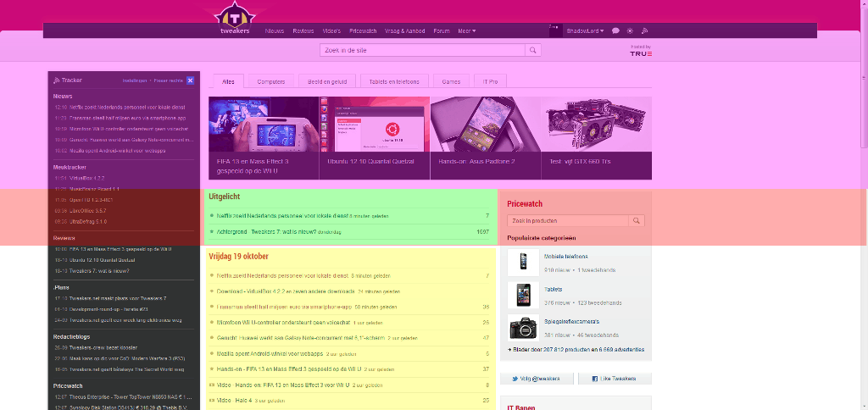The height and width of the screenshot is (410, 868).
Task: Click the Volg @tweakers Twitter button
Action: tap(537, 379)
